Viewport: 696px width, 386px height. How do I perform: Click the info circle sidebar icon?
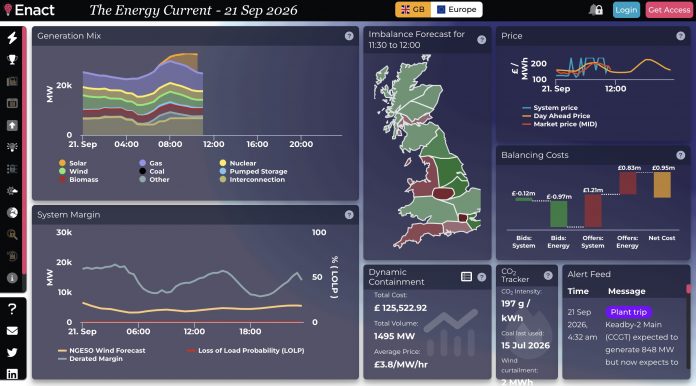coord(12,278)
